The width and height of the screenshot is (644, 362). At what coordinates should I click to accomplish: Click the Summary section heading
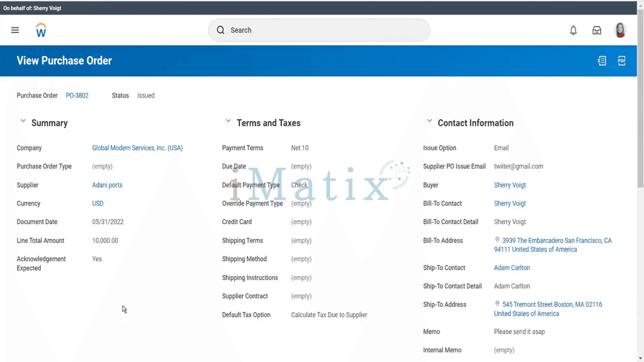pyautogui.click(x=49, y=123)
